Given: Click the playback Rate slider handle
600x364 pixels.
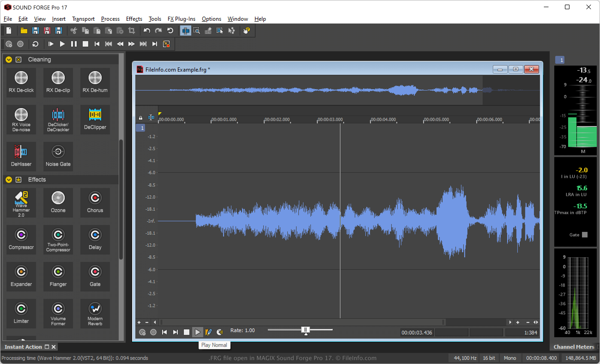Looking at the screenshot, I should (x=306, y=330).
